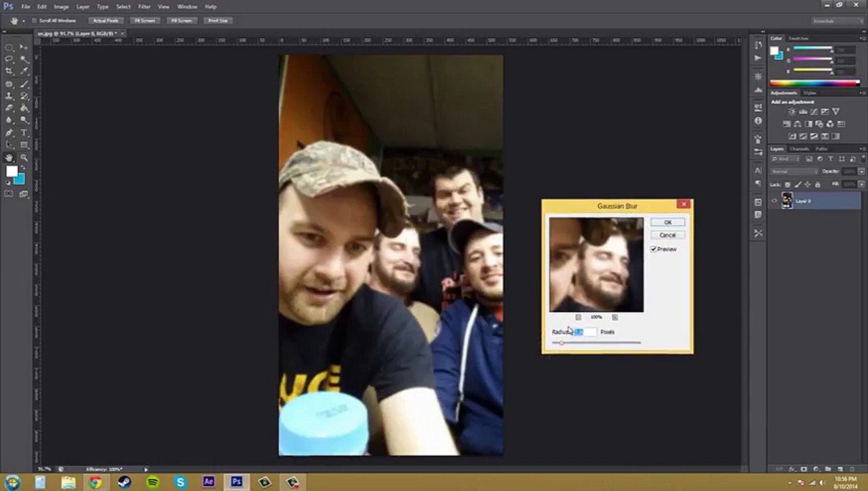Select the Lasso tool
The width and height of the screenshot is (868, 491).
click(x=9, y=59)
